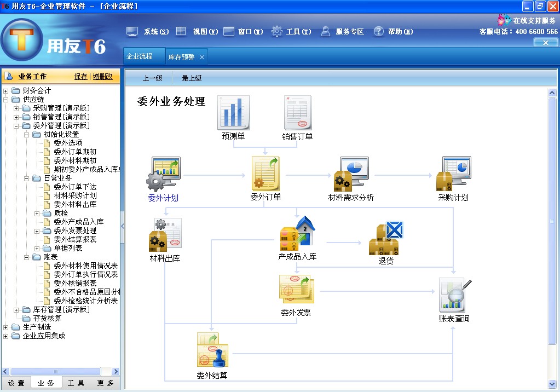Click the 用友 T6 round logo
This screenshot has width=560, height=392.
(22, 40)
